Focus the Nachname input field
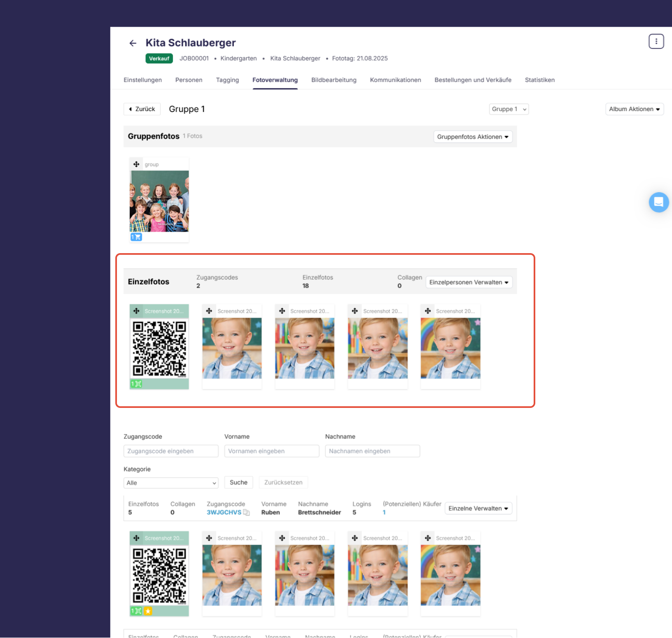Viewport: 672px width, 638px height. 373,451
